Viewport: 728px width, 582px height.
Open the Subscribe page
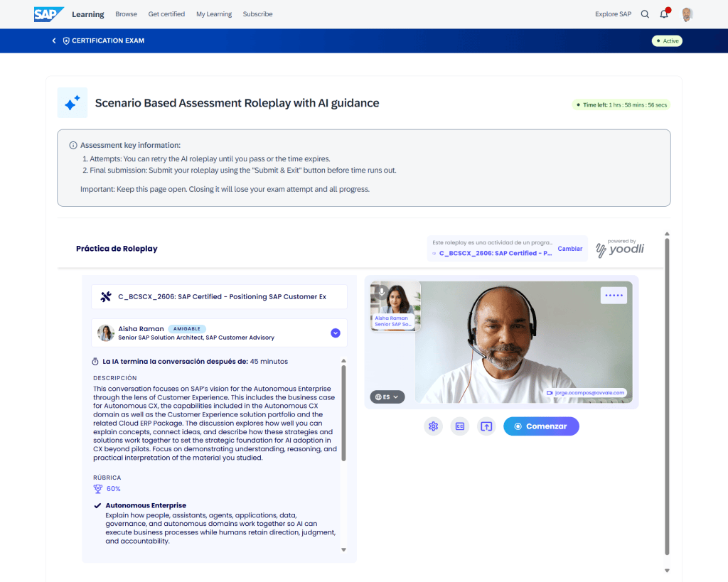(x=257, y=14)
